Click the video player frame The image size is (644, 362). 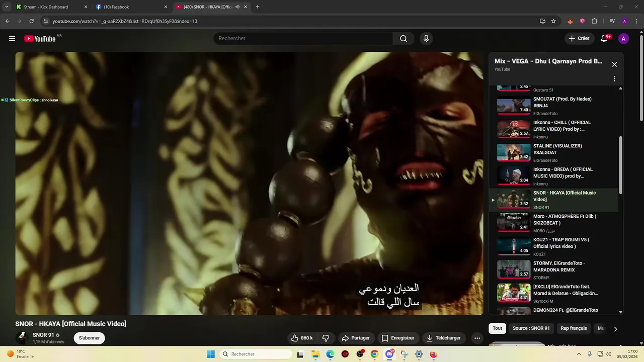(x=249, y=184)
